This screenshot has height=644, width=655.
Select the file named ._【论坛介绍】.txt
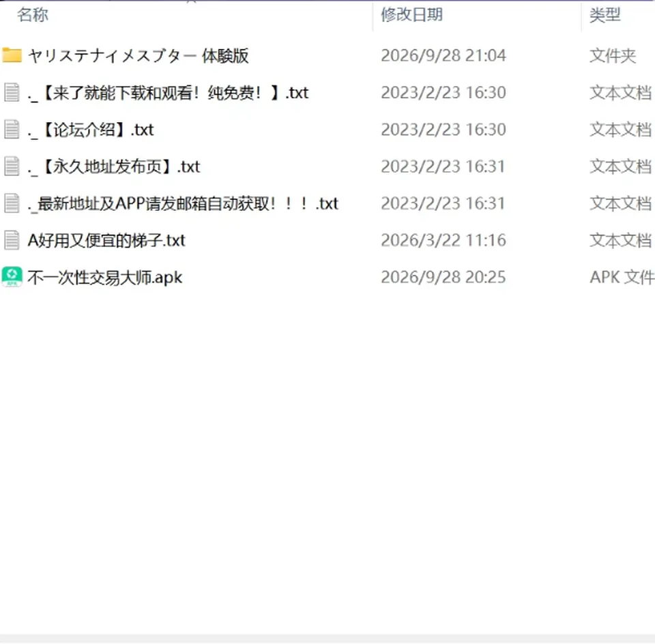(91, 130)
